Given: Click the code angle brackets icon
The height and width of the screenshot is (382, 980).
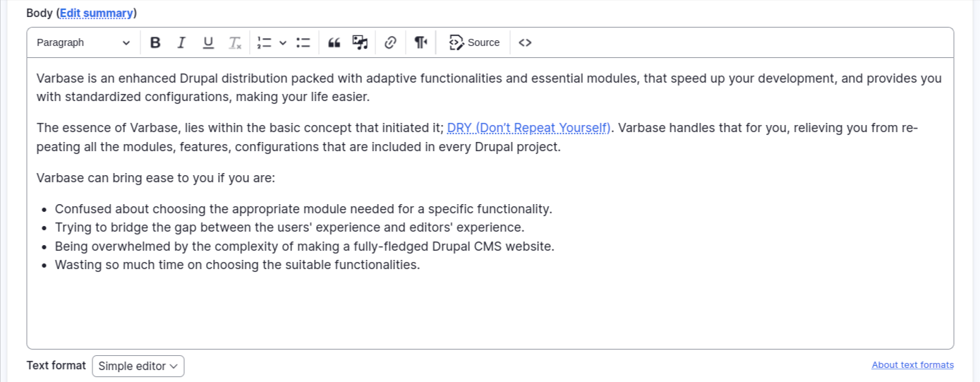Looking at the screenshot, I should pos(525,43).
